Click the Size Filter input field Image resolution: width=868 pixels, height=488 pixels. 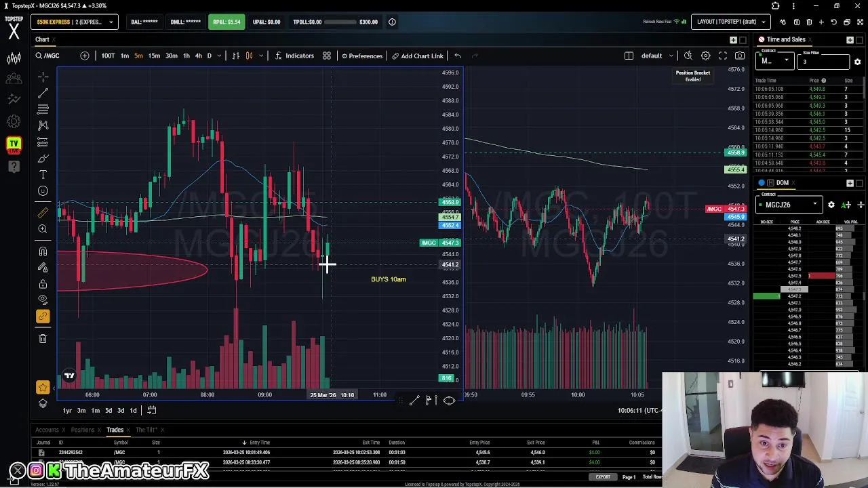pyautogui.click(x=823, y=62)
